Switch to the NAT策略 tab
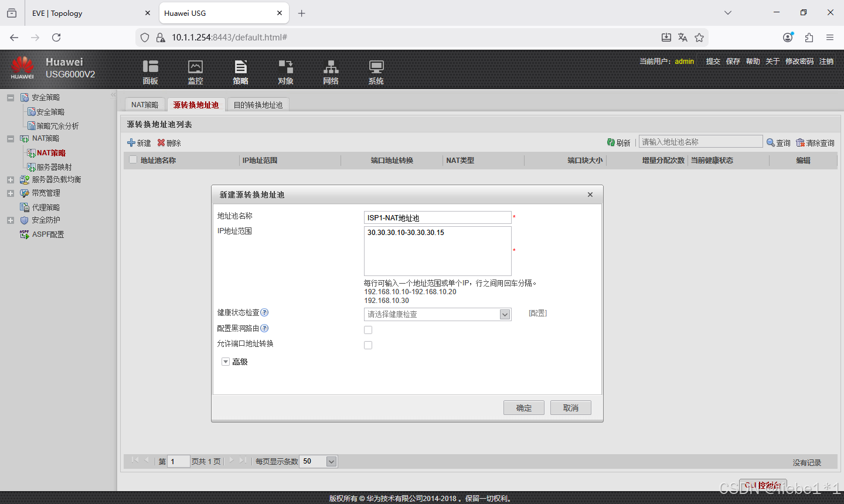Image resolution: width=844 pixels, height=504 pixels. point(145,105)
